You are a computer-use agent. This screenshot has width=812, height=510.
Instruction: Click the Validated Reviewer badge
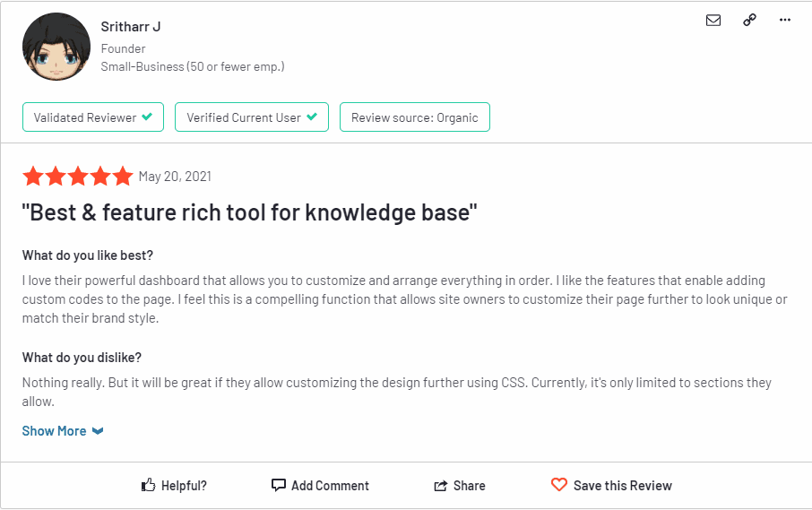tap(93, 117)
